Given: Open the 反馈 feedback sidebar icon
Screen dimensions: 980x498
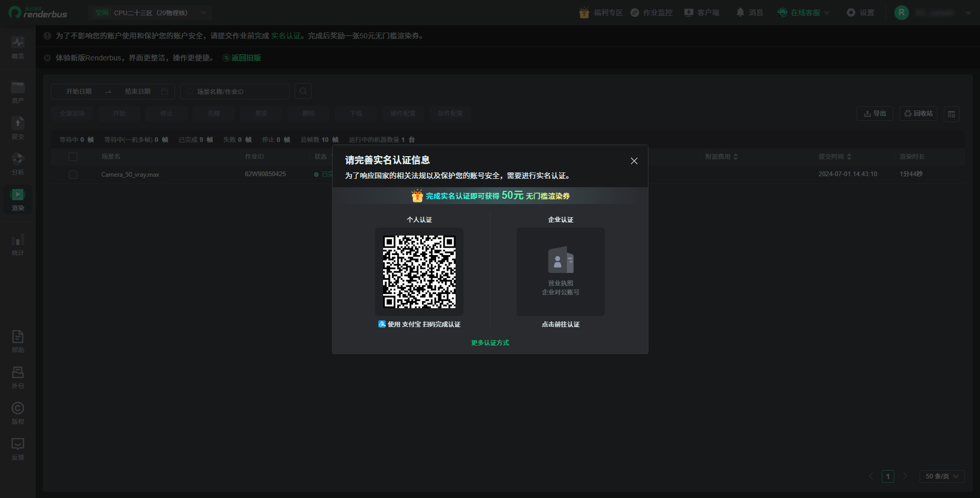Looking at the screenshot, I should (x=18, y=449).
